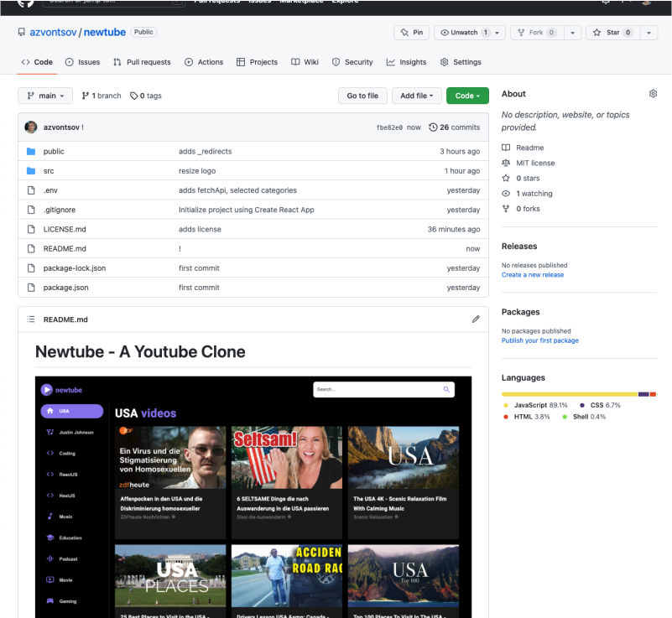Click the LICENSE.md file icon
The image size is (672, 618).
click(x=31, y=229)
